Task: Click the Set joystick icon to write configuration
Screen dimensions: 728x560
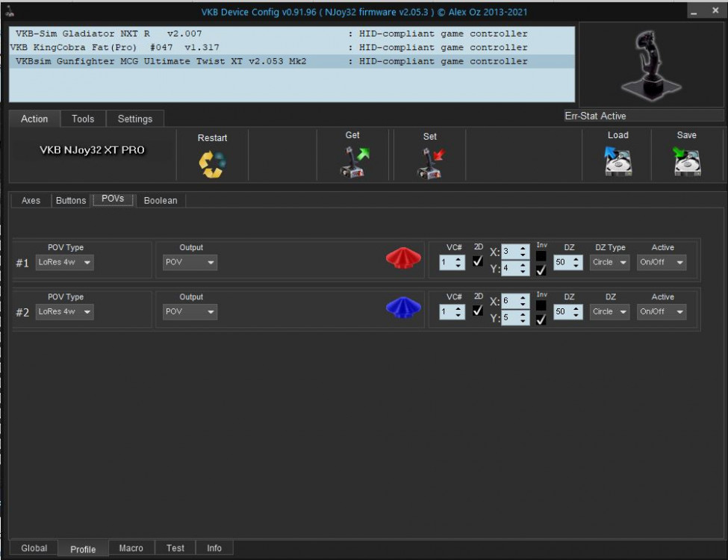Action: point(429,160)
